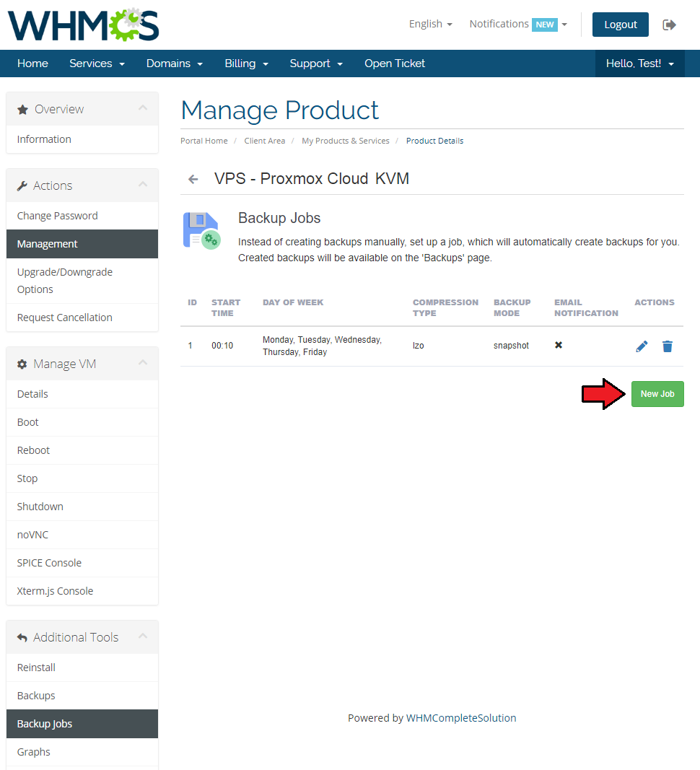Go to Home in navigation bar

coord(32,64)
